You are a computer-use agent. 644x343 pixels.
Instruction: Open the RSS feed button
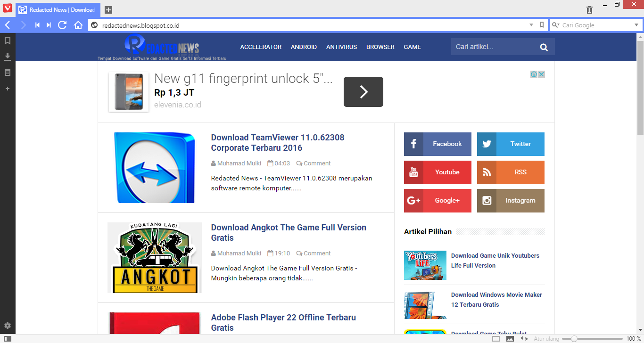tap(511, 172)
